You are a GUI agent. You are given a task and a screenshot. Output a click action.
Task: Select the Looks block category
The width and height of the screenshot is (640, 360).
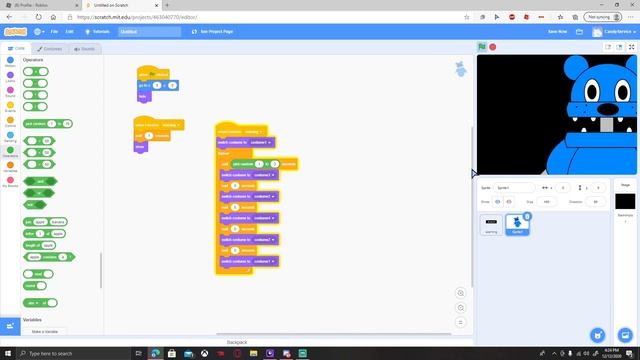click(10, 77)
